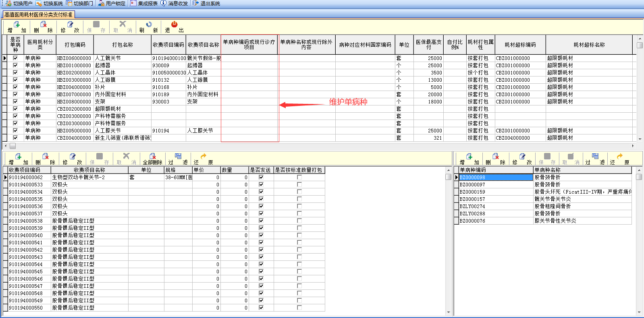
Task: Click 修改 above the 单病种编码 grid
Action: click(522, 159)
